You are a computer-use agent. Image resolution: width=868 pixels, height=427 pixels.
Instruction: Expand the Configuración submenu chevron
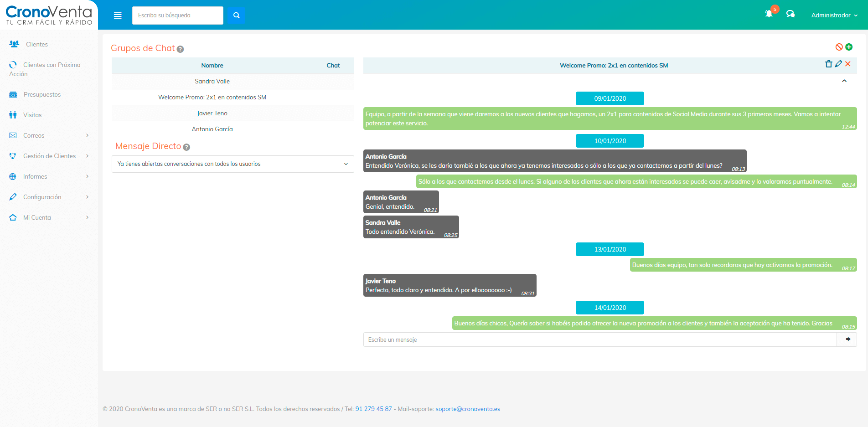point(87,197)
